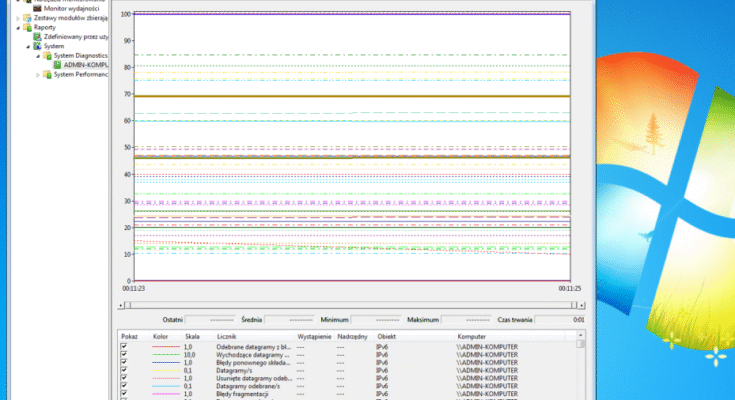Viewport: 735px width, 400px height.
Task: Select the Błędy fragmentacji color line swatch
Action: click(164, 393)
